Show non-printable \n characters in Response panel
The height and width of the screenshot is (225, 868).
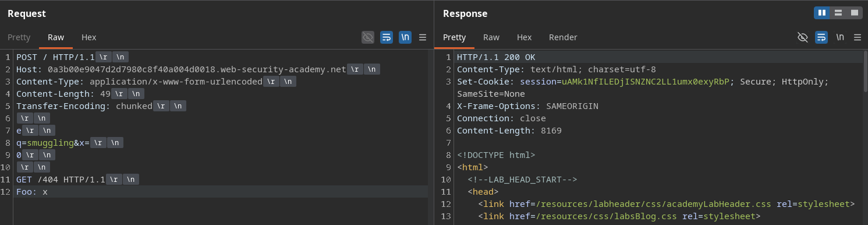click(x=840, y=37)
